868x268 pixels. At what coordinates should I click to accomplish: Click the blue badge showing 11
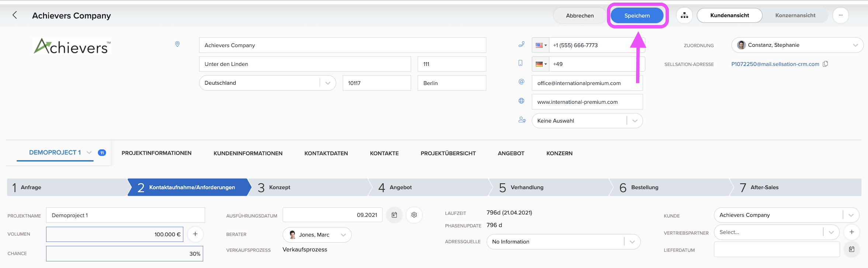102,153
